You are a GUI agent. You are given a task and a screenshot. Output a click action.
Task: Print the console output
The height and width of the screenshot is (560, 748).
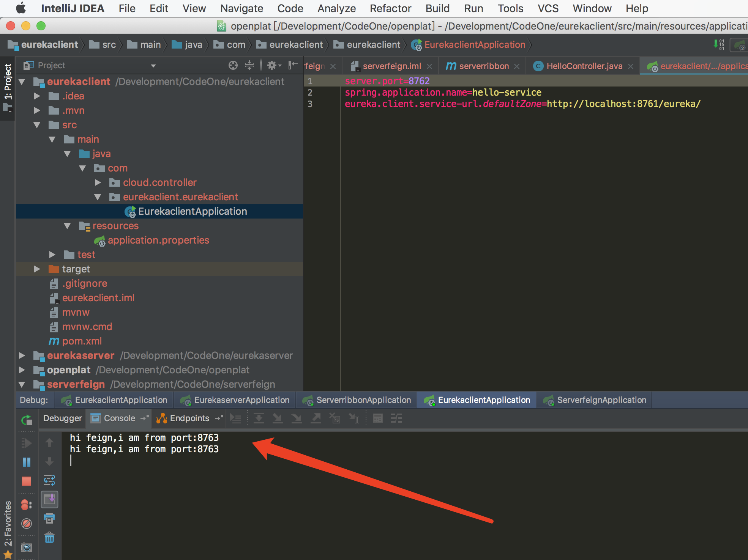click(49, 518)
